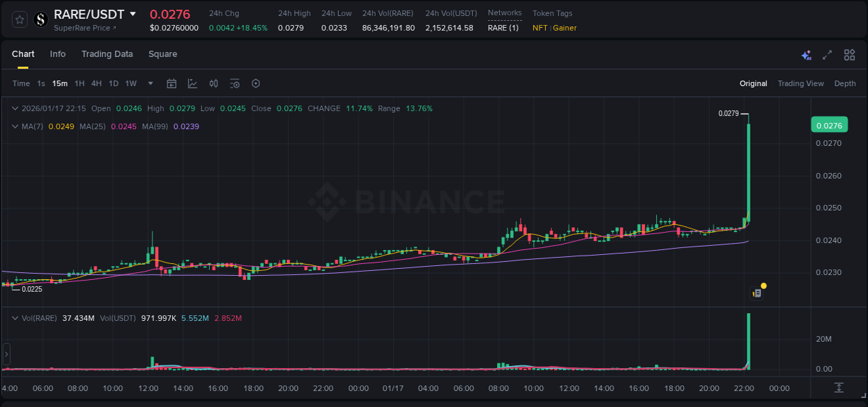This screenshot has height=407, width=868.
Task: Select the 15m timeframe
Action: click(60, 83)
